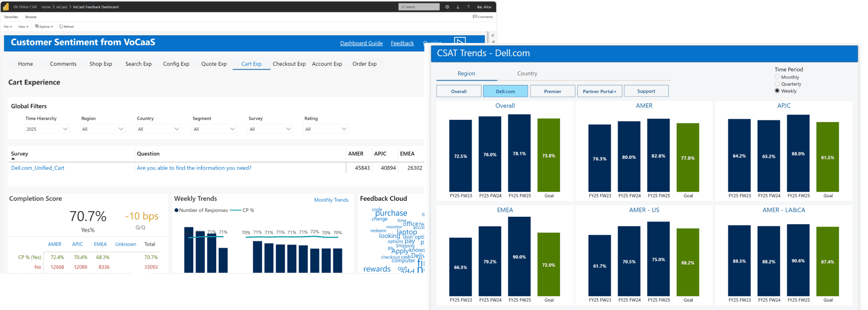Expand the Country filter dropdown

coord(159,129)
